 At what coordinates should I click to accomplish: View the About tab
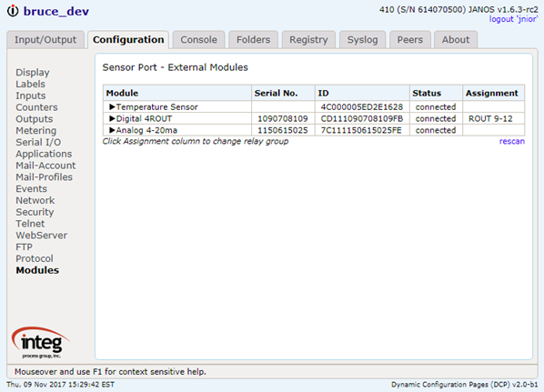coord(456,40)
